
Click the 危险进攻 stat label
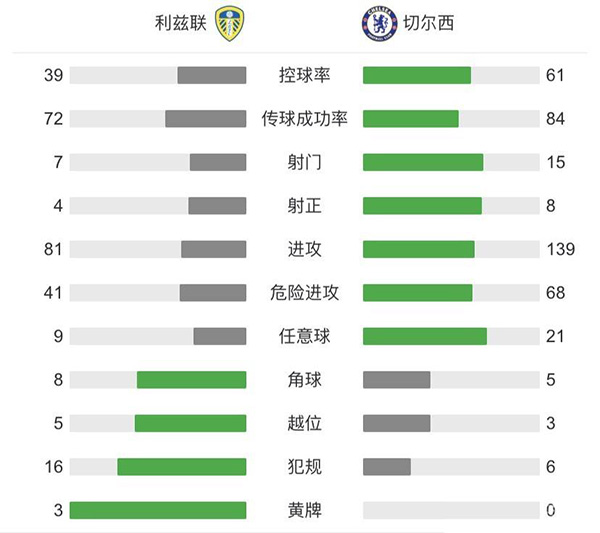305,293
